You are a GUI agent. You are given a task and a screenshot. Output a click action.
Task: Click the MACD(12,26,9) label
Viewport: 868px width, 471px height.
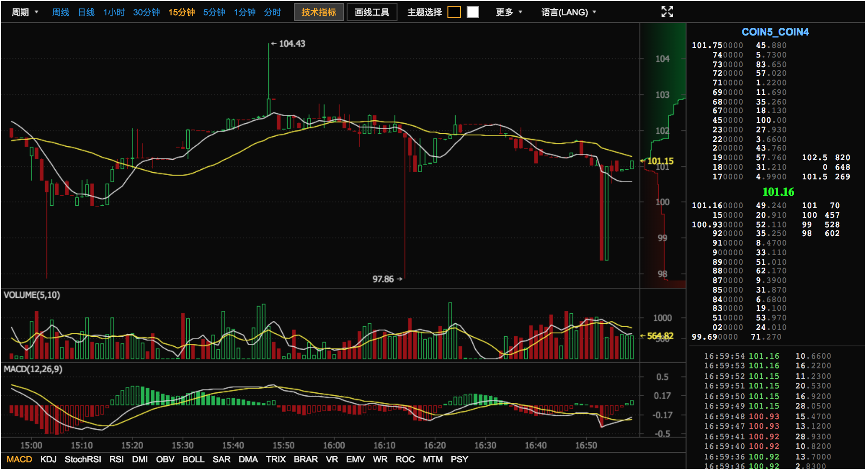(33, 369)
